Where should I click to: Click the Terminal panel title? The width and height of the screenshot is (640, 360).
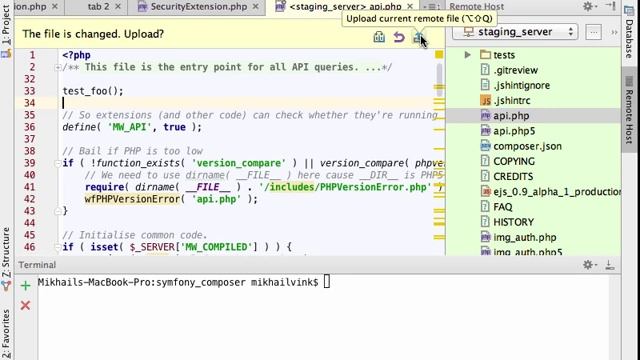pyautogui.click(x=37, y=265)
